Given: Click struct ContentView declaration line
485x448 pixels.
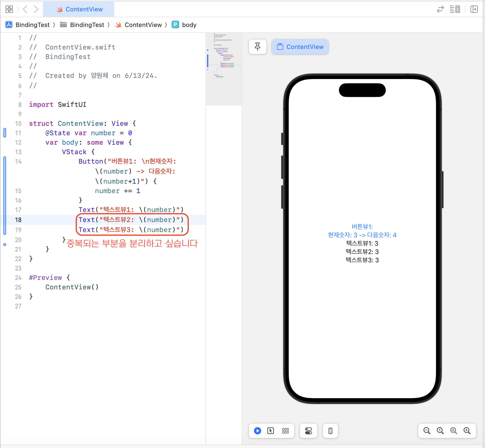Looking at the screenshot, I should pyautogui.click(x=82, y=124).
